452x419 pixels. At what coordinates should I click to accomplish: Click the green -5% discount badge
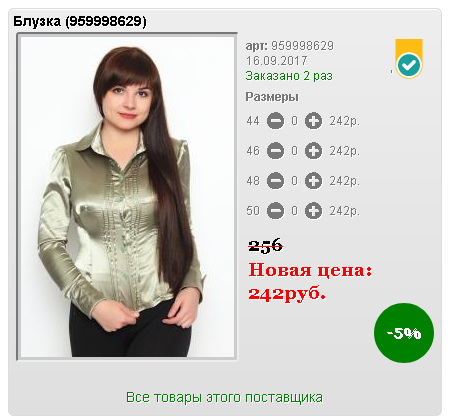click(404, 333)
